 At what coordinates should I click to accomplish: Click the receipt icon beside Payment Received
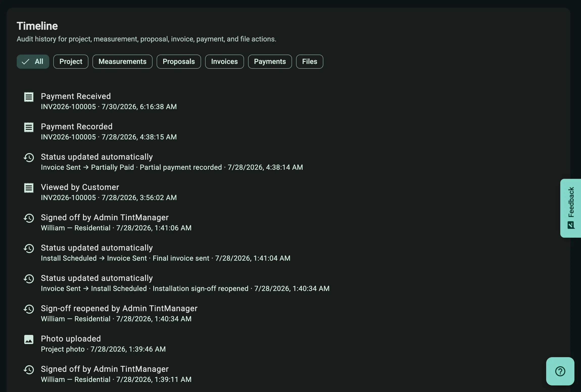[x=29, y=97]
